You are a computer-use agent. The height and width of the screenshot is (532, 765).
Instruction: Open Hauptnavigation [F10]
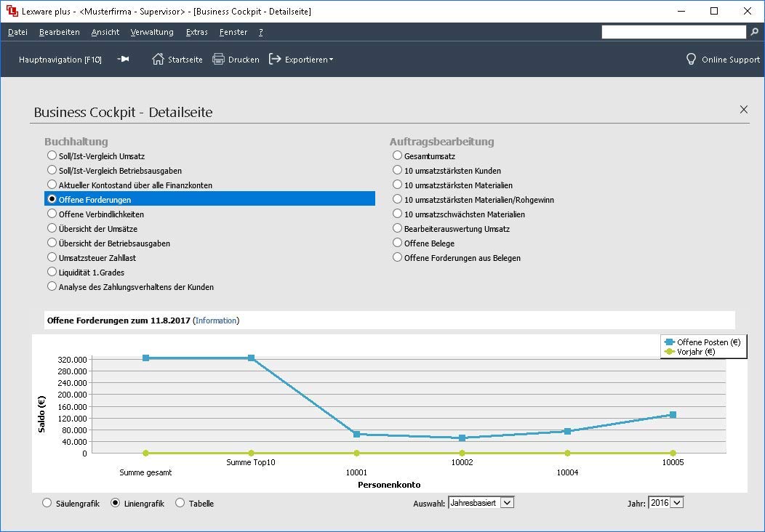60,60
